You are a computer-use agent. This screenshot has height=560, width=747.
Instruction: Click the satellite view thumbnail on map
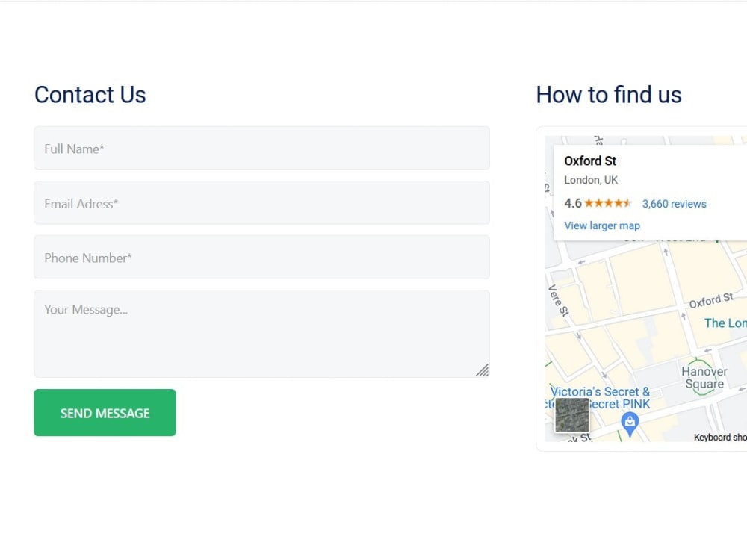[571, 415]
